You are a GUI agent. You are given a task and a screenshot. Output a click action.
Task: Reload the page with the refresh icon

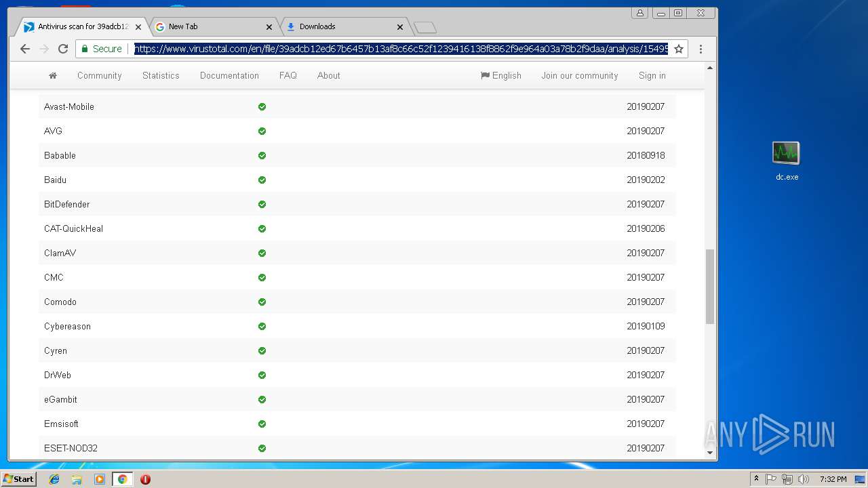click(63, 49)
